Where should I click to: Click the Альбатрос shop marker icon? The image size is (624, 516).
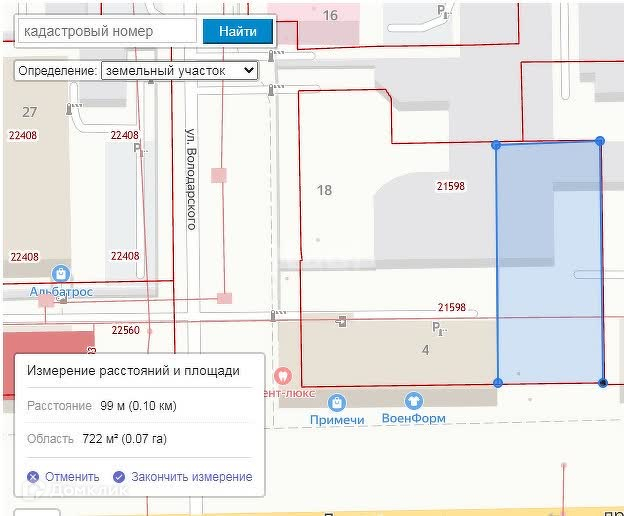[x=61, y=274]
